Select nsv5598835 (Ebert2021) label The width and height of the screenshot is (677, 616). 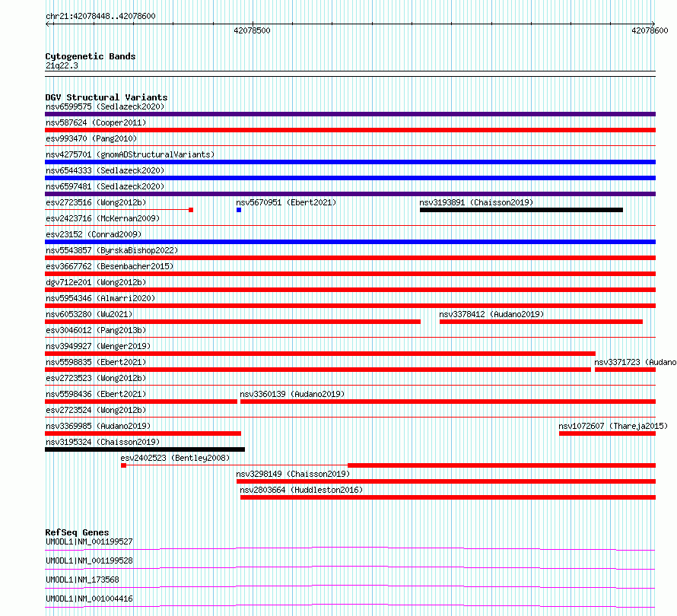(x=96, y=362)
